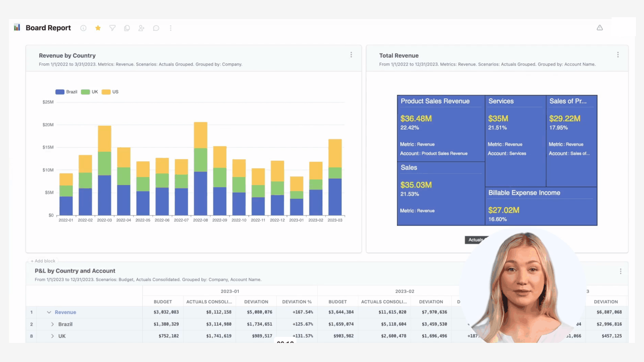This screenshot has width=644, height=362.
Task: Click the US legend yellow color swatch
Action: click(x=106, y=92)
